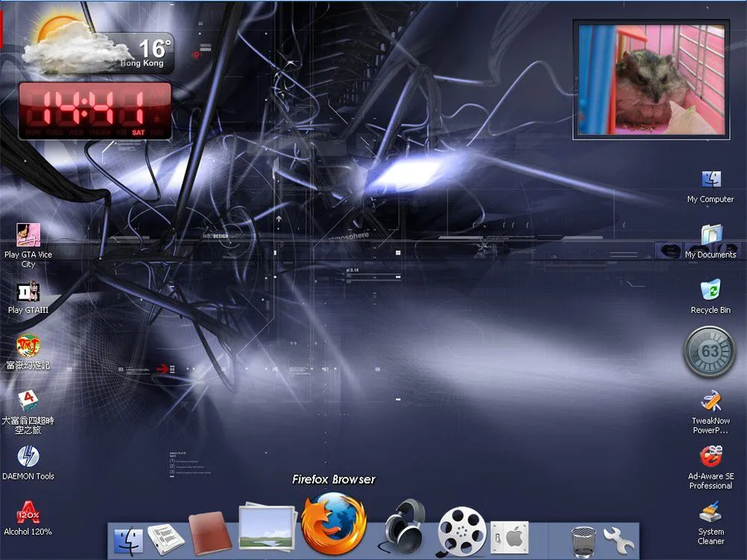Click the hamster photo widget
The height and width of the screenshot is (560, 747).
pos(651,79)
